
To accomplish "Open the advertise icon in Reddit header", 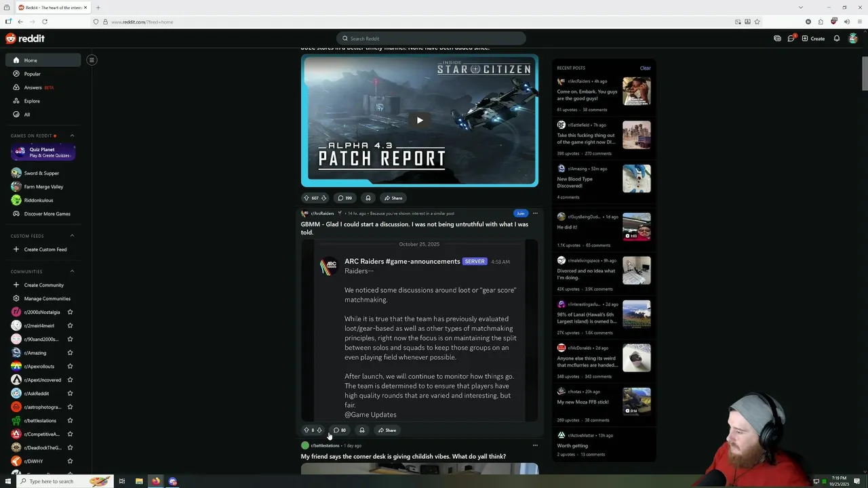I will coord(777,39).
